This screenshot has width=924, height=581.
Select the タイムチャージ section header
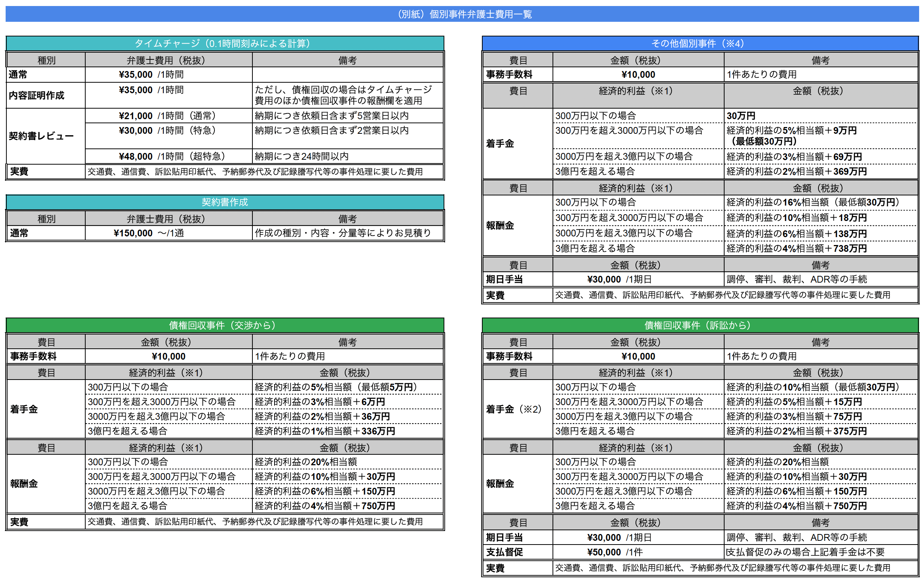point(225,43)
